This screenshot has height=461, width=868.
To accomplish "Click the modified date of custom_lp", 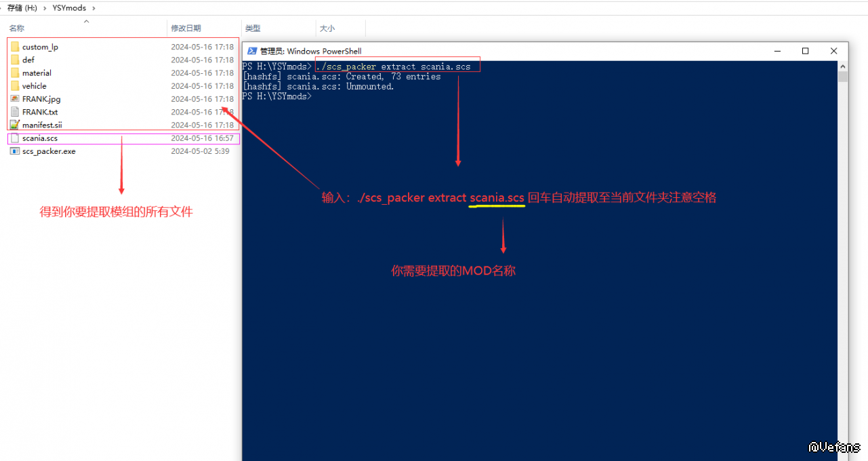I will click(x=203, y=47).
